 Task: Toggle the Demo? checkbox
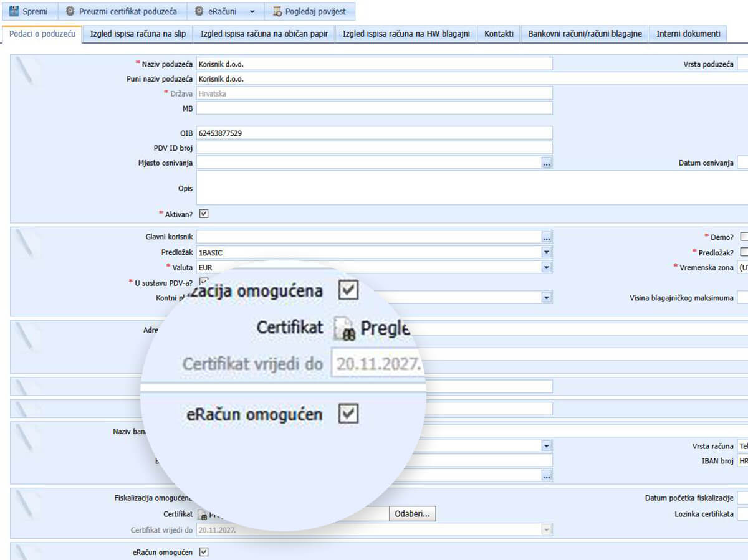point(744,237)
